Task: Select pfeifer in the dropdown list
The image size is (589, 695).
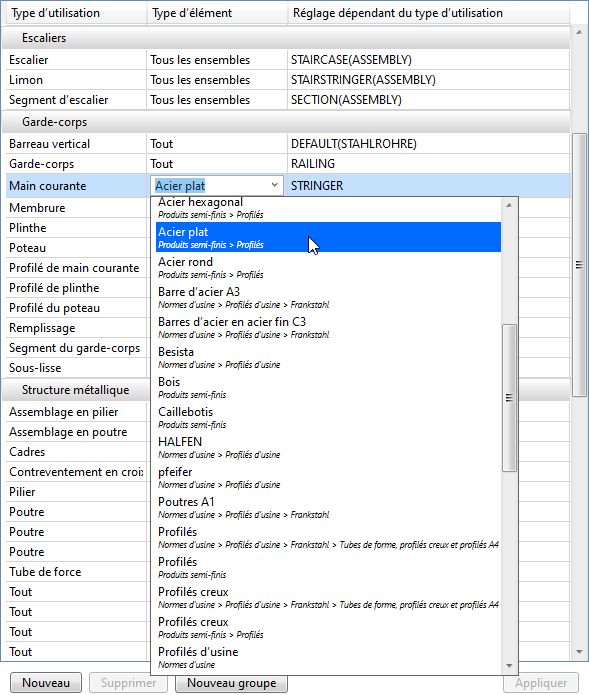Action: pyautogui.click(x=328, y=477)
